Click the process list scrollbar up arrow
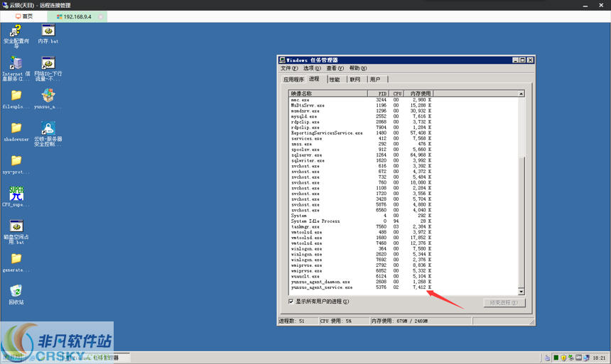Screen dimensions: 611x364 tap(521, 94)
